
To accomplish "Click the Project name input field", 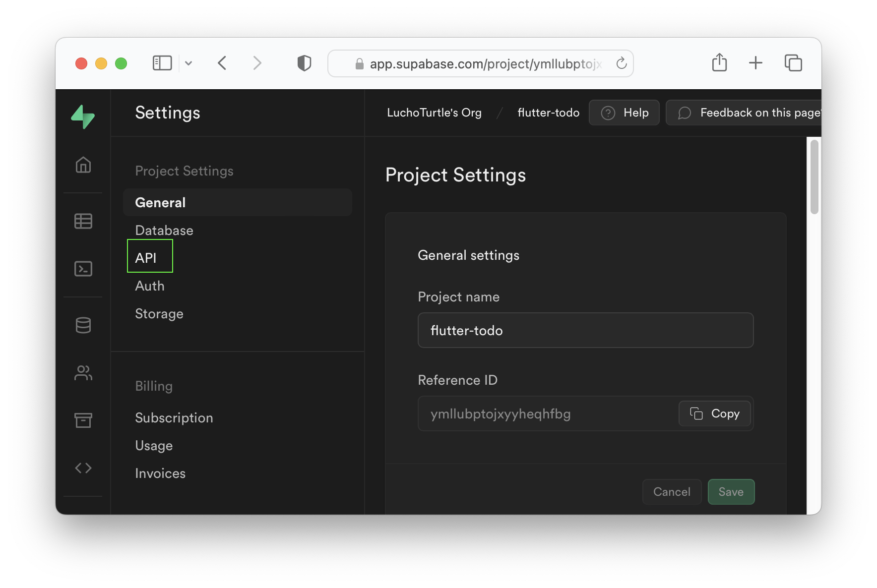I will coord(585,330).
